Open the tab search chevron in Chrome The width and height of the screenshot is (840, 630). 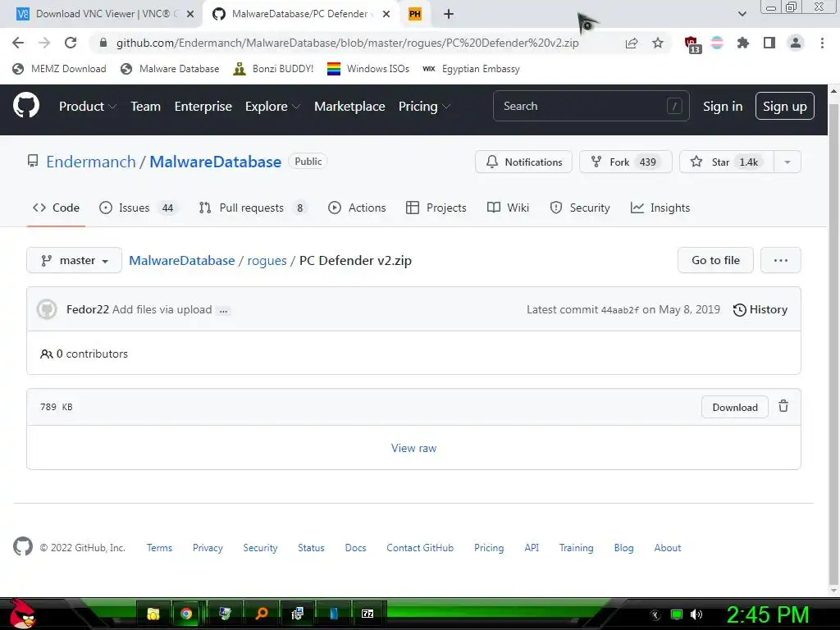(x=742, y=14)
